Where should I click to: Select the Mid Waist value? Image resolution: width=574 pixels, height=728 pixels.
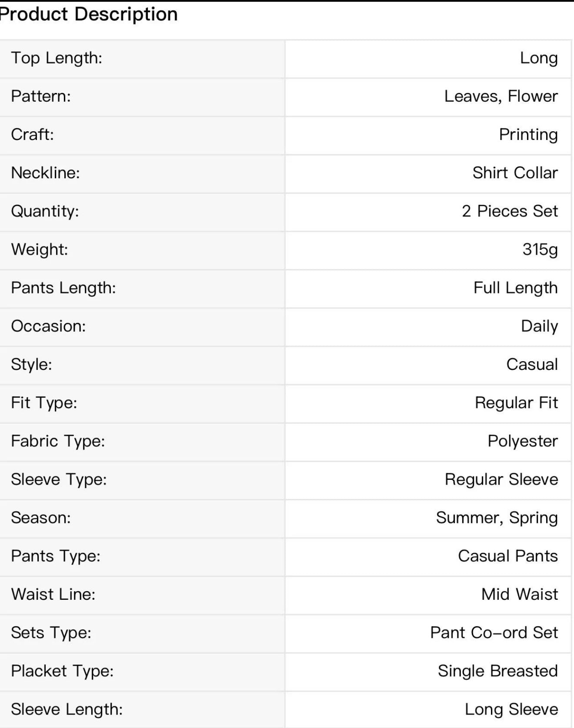[x=520, y=594]
